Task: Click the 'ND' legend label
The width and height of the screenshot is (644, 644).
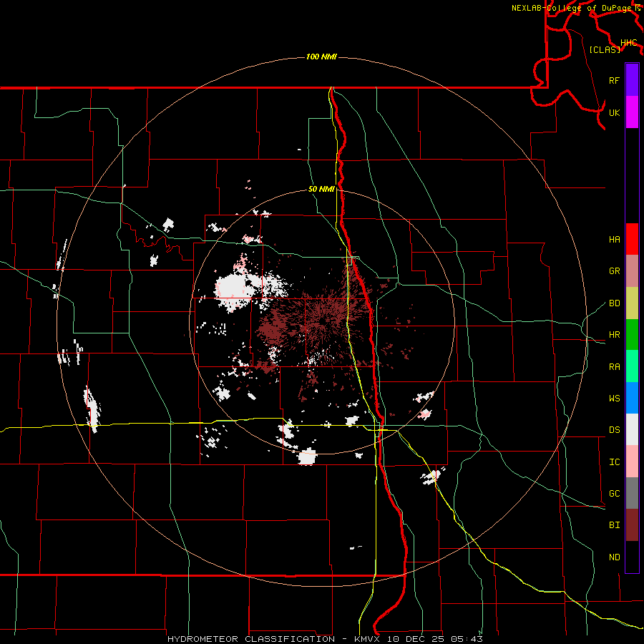Action: click(614, 557)
